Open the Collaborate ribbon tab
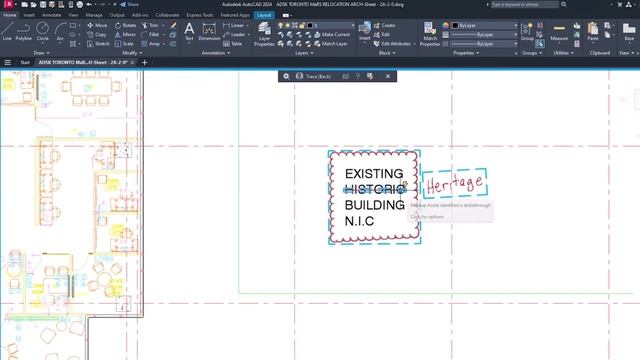640x360 pixels. [167, 15]
